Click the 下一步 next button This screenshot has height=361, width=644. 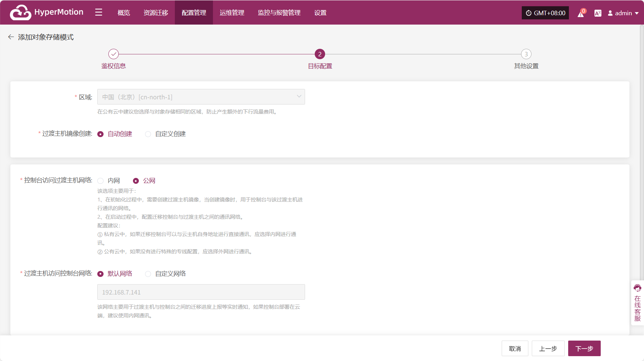click(584, 349)
